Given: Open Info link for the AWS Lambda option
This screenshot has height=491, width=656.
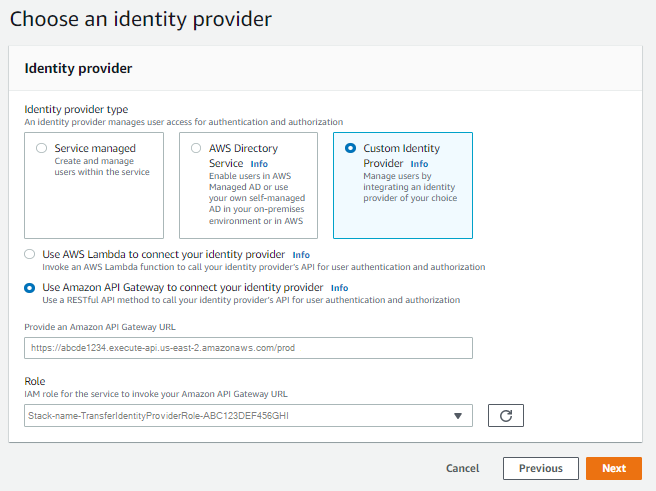Looking at the screenshot, I should coord(301,255).
